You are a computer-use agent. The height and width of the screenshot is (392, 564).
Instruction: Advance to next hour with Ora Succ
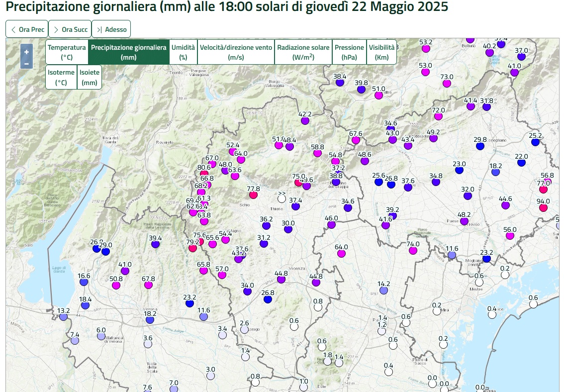pyautogui.click(x=70, y=29)
